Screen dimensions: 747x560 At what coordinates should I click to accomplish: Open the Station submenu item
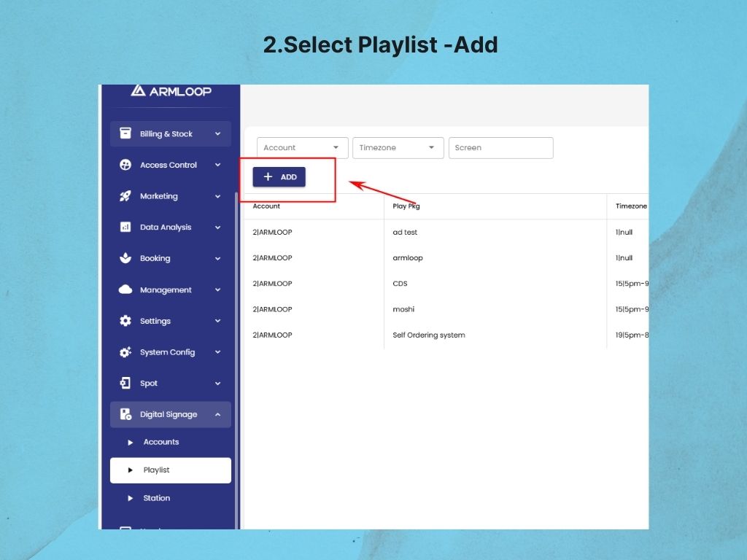point(157,498)
